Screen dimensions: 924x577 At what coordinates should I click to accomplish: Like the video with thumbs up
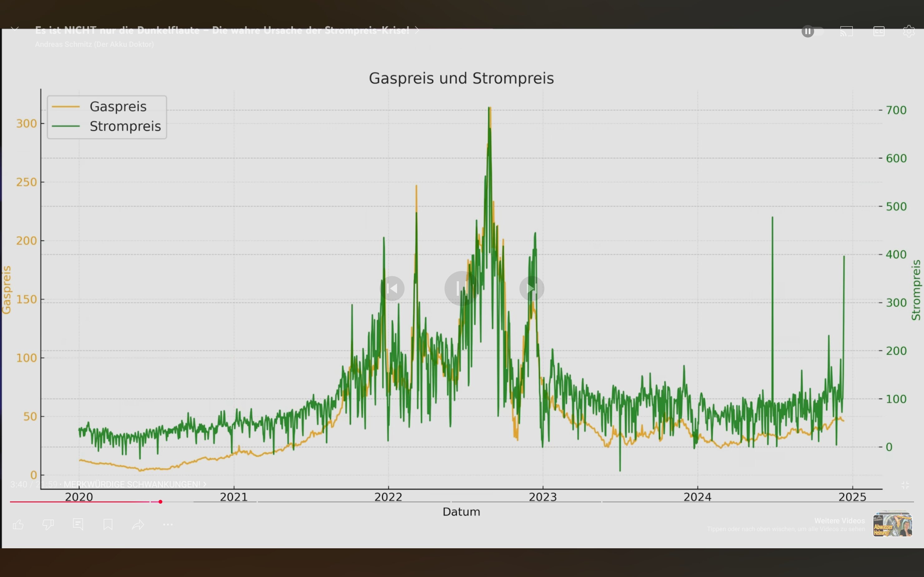tap(18, 525)
